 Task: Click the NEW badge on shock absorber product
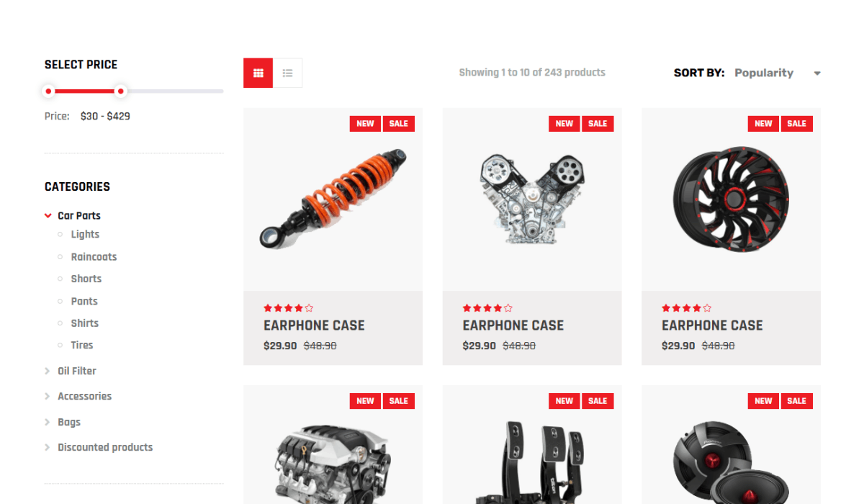point(365,124)
